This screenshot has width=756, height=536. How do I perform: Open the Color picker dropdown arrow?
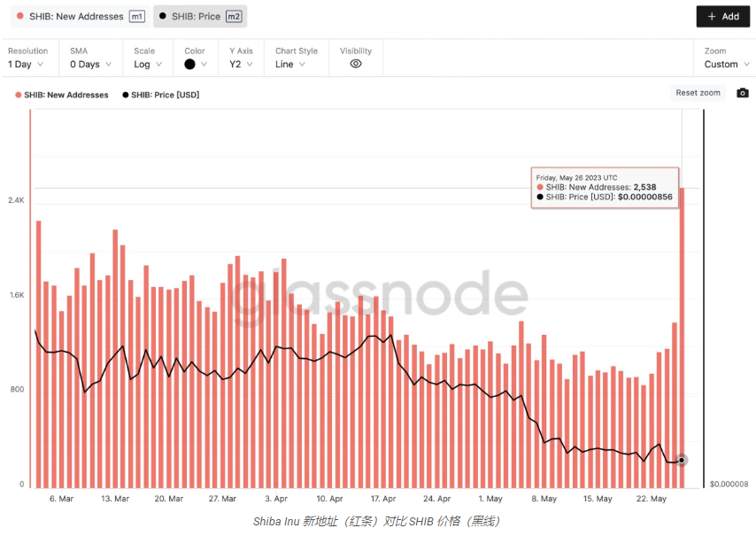click(204, 64)
